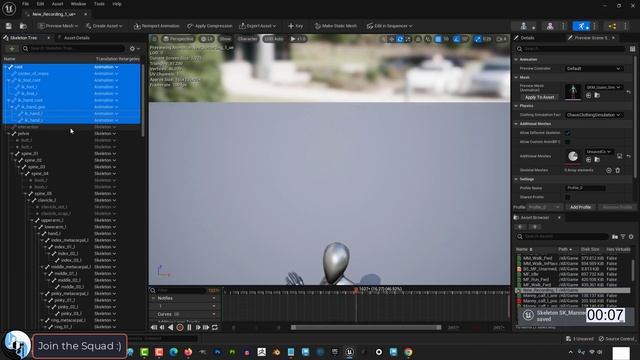Image resolution: width=640 pixels, height=360 pixels.
Task: Click Apply Compression toolbar button
Action: pos(210,26)
